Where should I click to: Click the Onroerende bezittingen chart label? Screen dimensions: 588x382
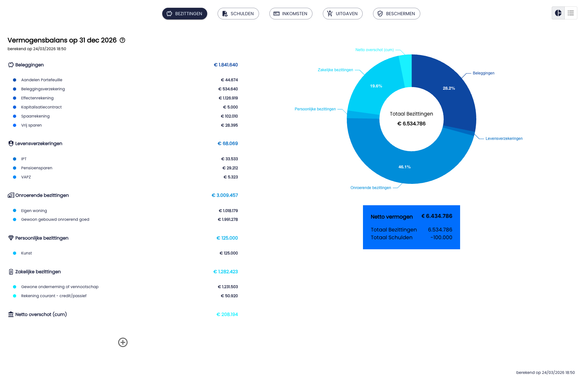point(371,188)
